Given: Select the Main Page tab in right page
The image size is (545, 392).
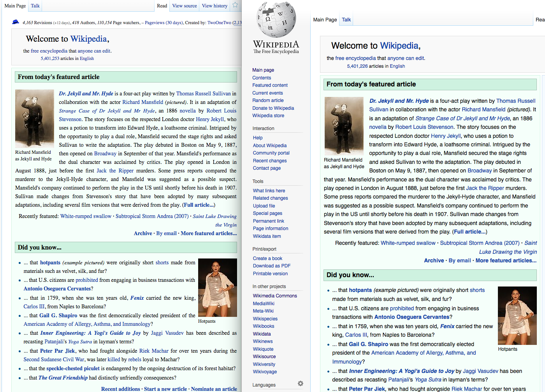Looking at the screenshot, I should click(325, 20).
